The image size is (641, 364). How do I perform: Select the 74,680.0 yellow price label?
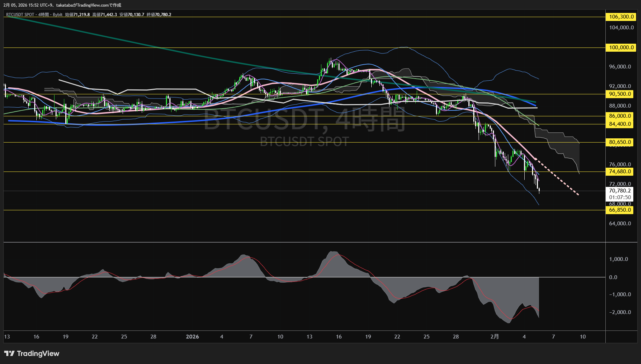coord(620,172)
